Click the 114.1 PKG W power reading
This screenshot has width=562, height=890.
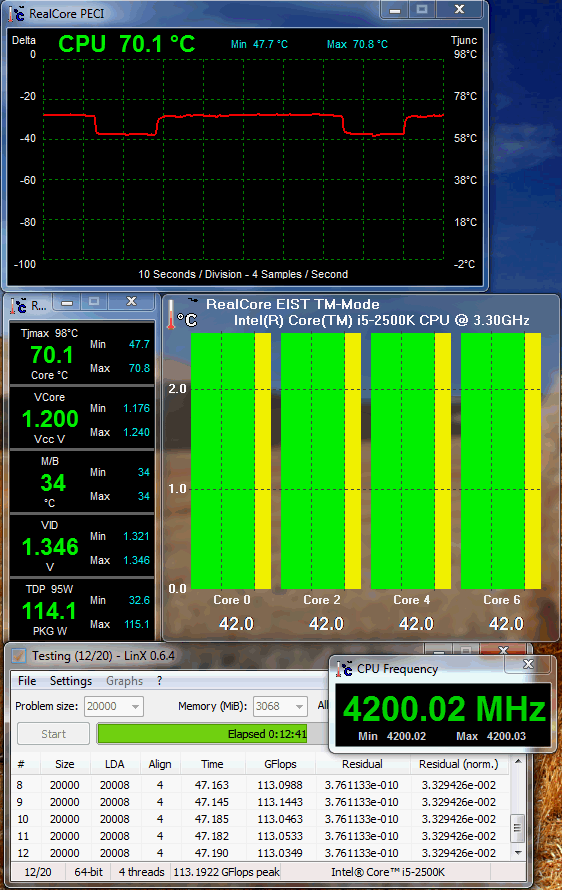pos(49,611)
